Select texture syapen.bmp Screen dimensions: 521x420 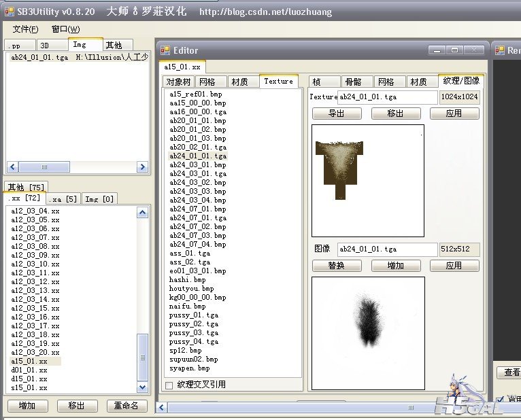pos(190,368)
